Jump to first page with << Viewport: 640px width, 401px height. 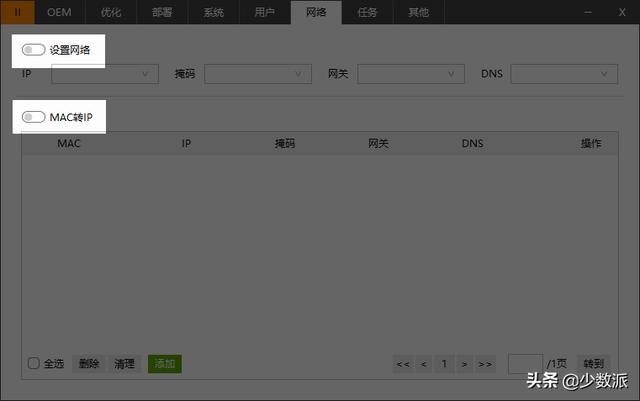click(x=403, y=364)
